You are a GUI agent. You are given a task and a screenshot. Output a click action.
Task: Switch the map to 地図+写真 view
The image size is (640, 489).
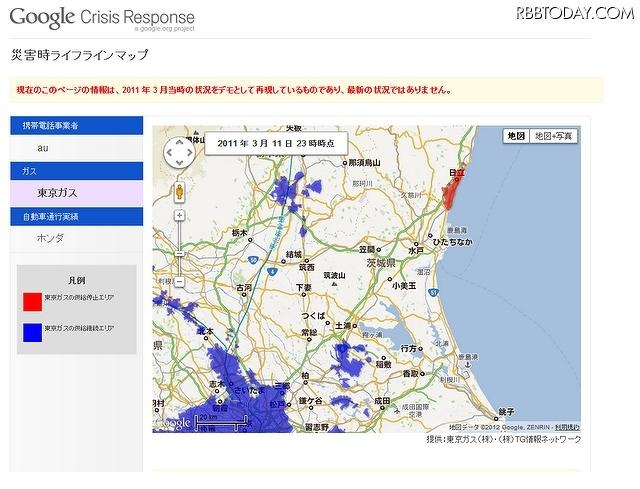(554, 135)
